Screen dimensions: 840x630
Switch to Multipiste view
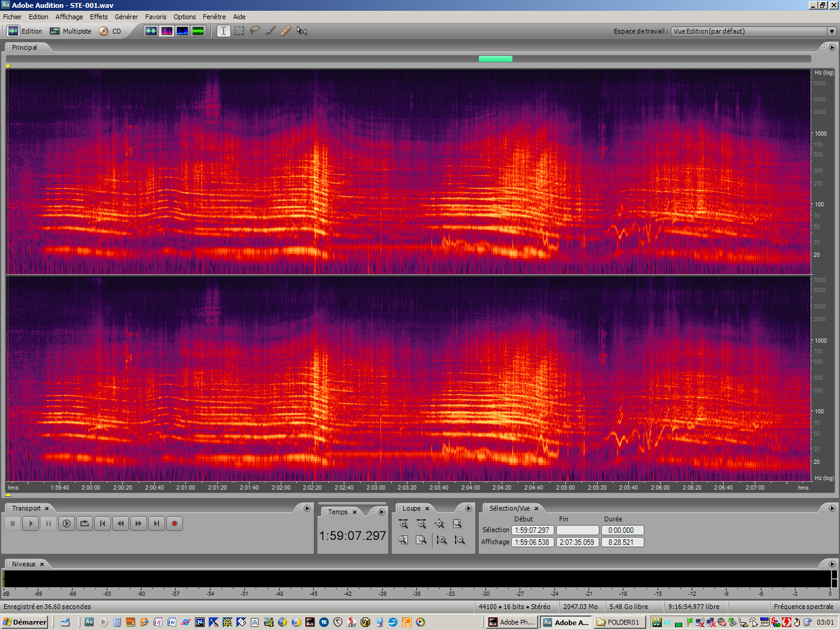pyautogui.click(x=71, y=31)
